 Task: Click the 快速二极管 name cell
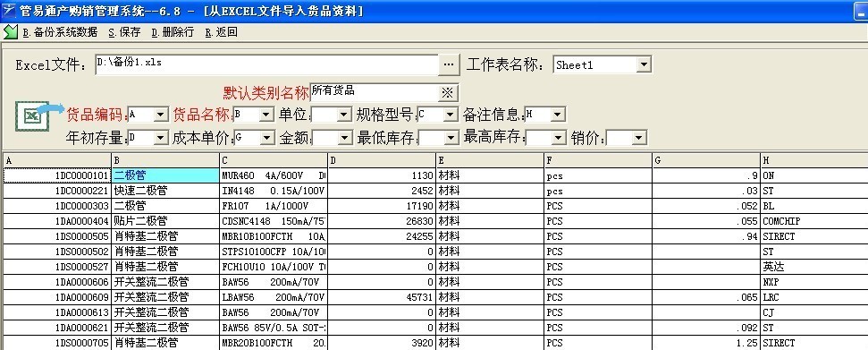165,191
